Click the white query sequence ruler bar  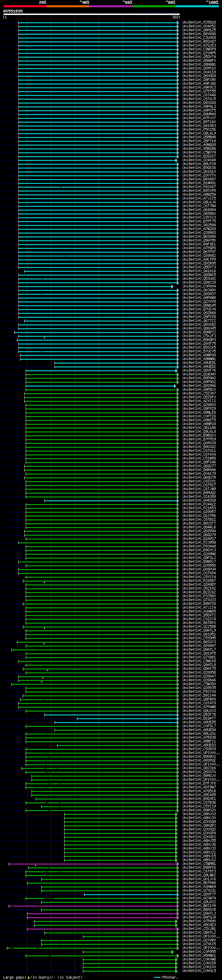(x=92, y=14)
